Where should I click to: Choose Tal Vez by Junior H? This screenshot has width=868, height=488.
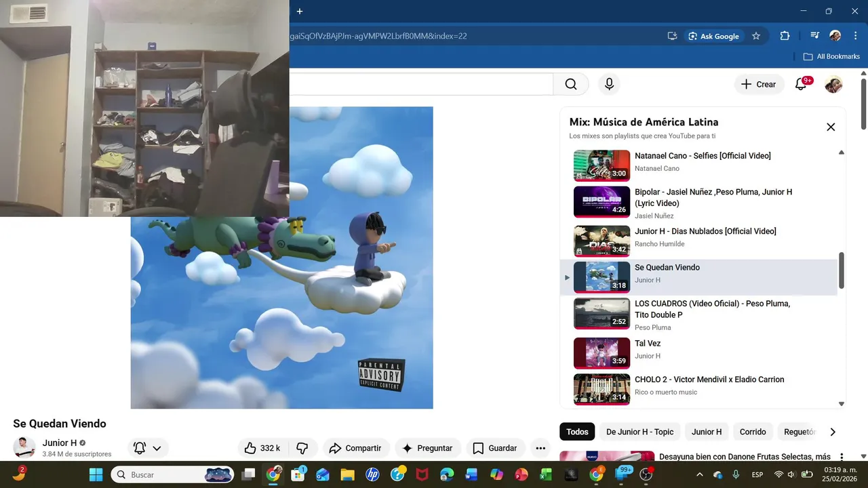[698, 353]
